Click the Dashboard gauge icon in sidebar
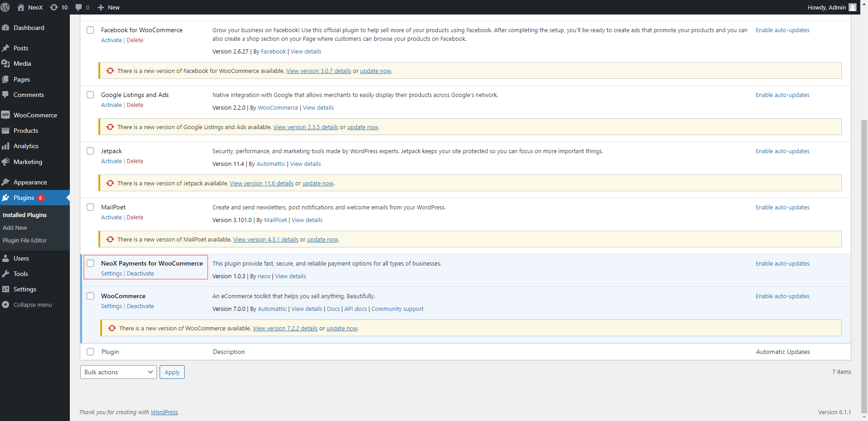Image resolution: width=868 pixels, height=421 pixels. (6, 28)
